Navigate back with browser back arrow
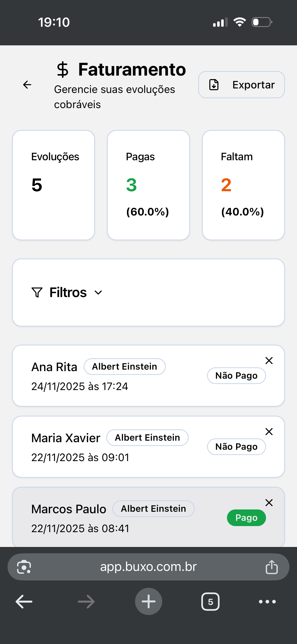Viewport: 297px width, 644px height. [x=24, y=602]
